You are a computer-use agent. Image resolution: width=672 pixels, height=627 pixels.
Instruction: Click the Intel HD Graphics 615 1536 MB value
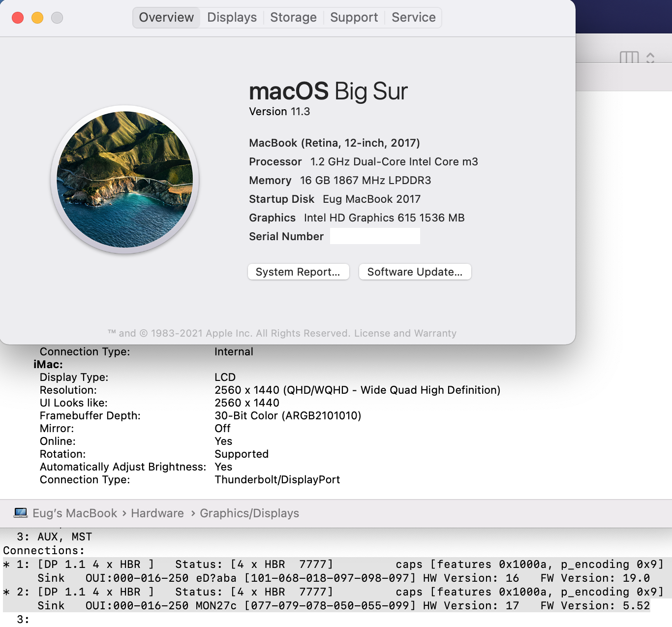(x=384, y=218)
